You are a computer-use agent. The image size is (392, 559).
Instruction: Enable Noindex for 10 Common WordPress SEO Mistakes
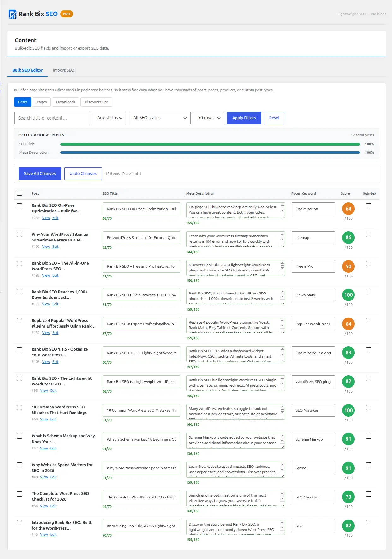tap(369, 407)
